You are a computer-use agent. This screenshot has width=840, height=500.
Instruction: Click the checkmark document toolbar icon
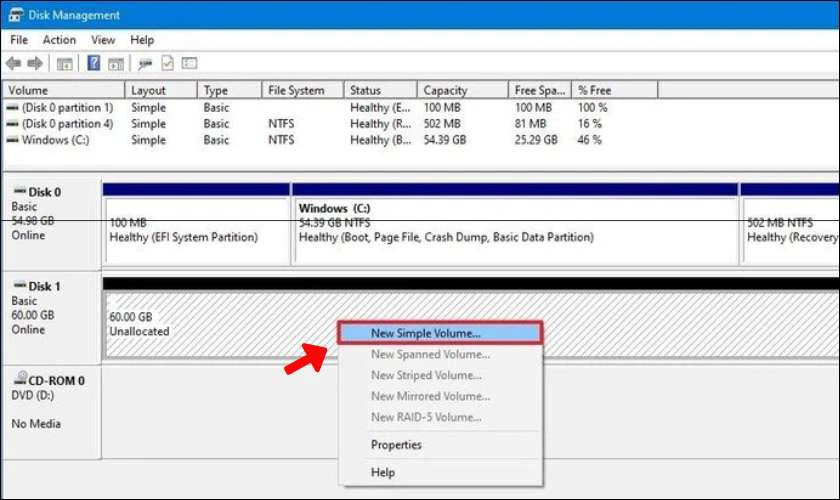click(x=167, y=63)
